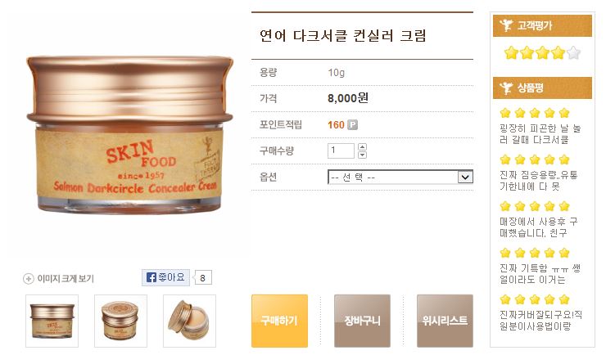Decrease purchase quantity with down arrow
Image resolution: width=606 pixels, height=364 pixels.
click(362, 155)
